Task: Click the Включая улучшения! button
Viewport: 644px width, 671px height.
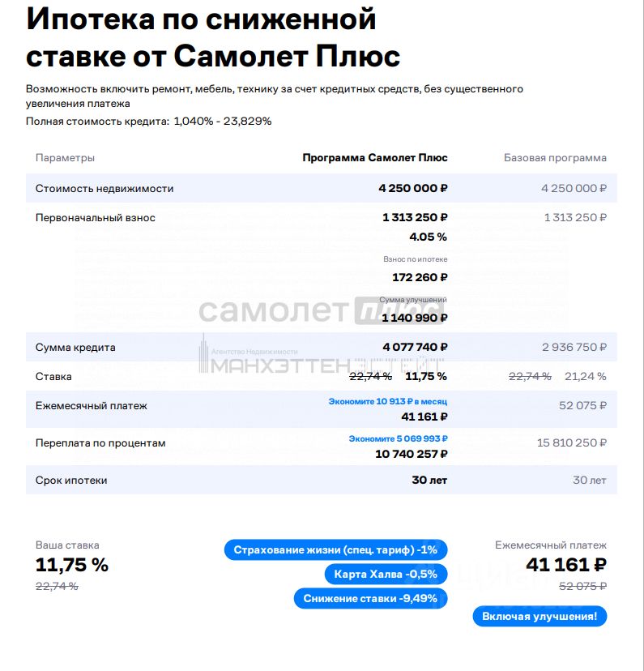Action: 540,616
